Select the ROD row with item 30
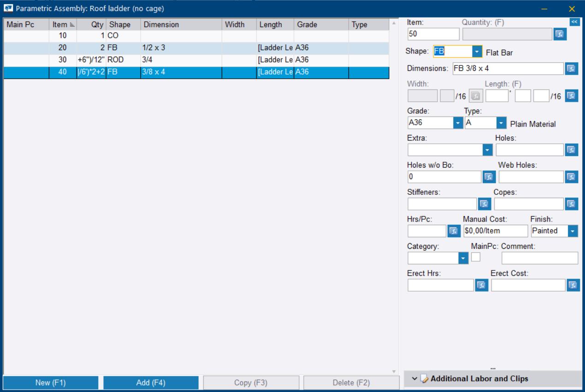585x392 pixels. pos(184,59)
